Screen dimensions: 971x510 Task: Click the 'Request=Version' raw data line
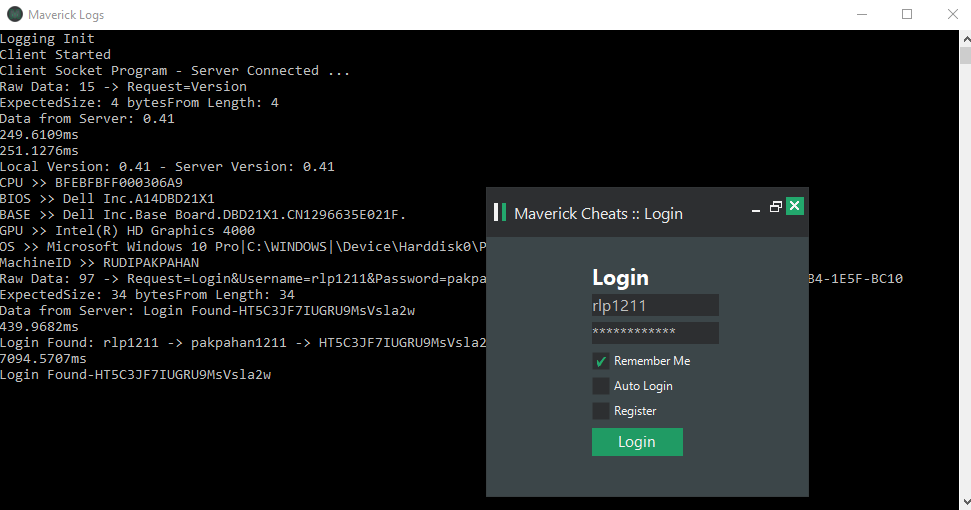[123, 87]
